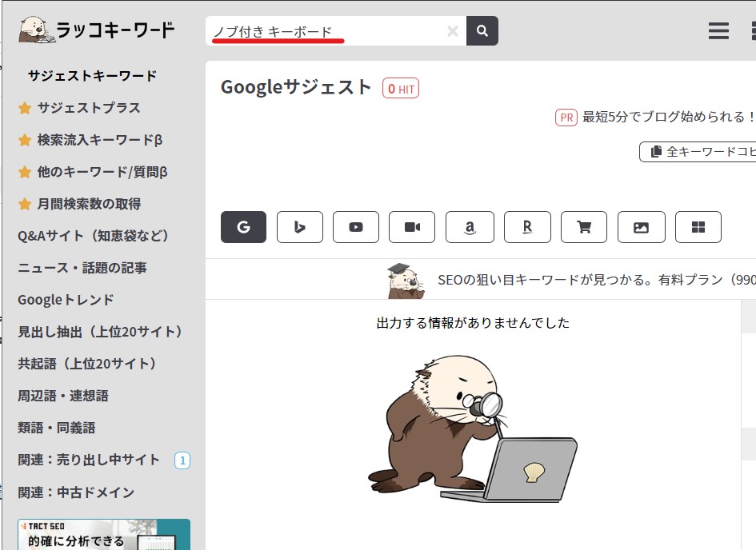Open 関連：売り出し中サイト
This screenshot has width=756, height=550.
[89, 460]
